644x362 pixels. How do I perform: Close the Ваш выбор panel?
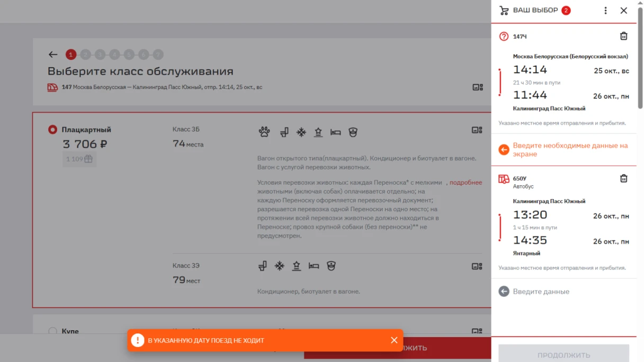(624, 11)
